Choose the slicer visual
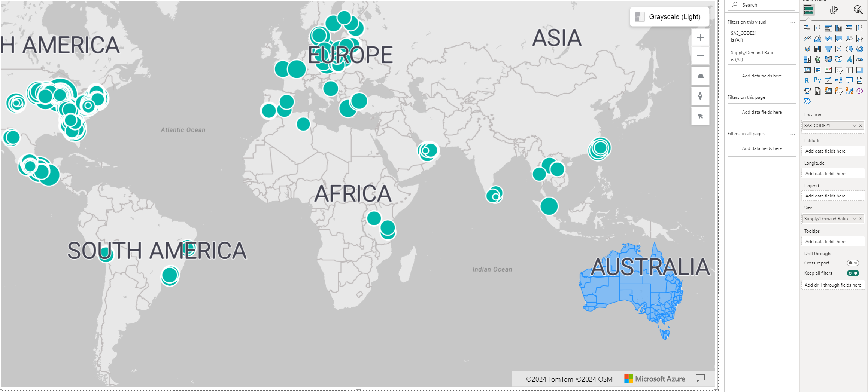Screen dimensions: 868x392 [839, 70]
